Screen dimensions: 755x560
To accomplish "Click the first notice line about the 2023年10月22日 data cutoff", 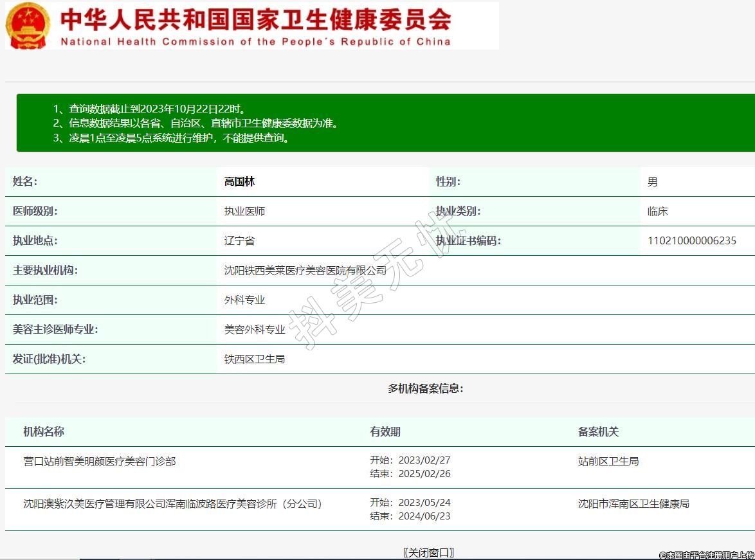I will [x=149, y=109].
